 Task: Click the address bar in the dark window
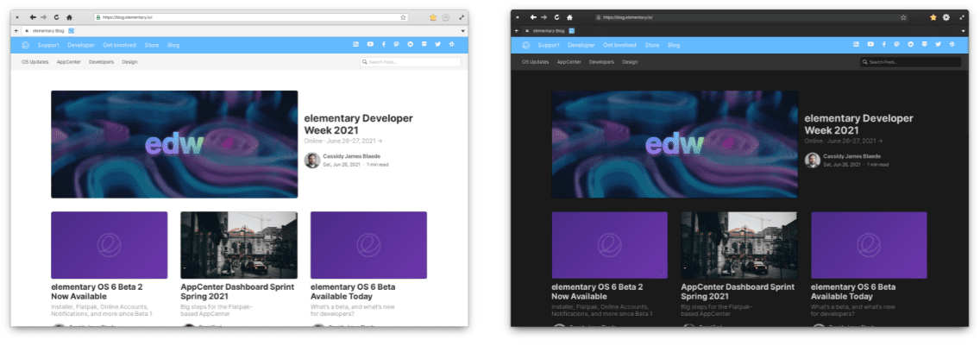(752, 17)
